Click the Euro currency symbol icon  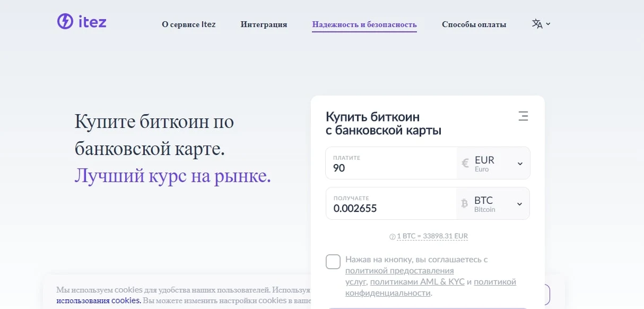(x=465, y=164)
